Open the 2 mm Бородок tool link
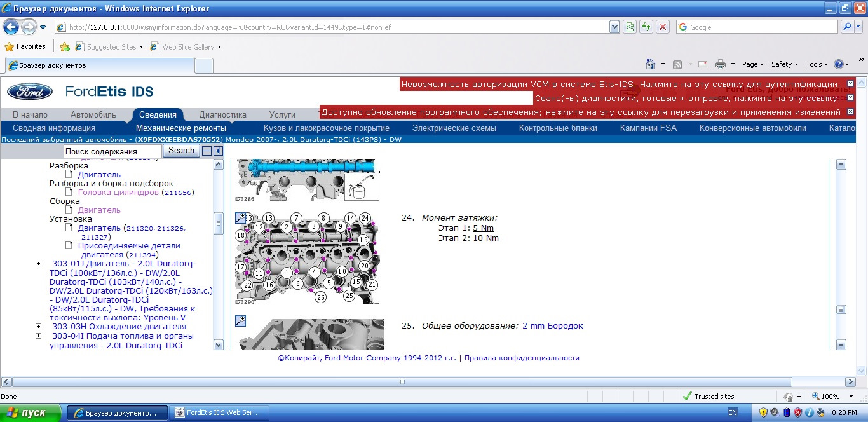Viewport: 868px width, 422px height. [552, 325]
